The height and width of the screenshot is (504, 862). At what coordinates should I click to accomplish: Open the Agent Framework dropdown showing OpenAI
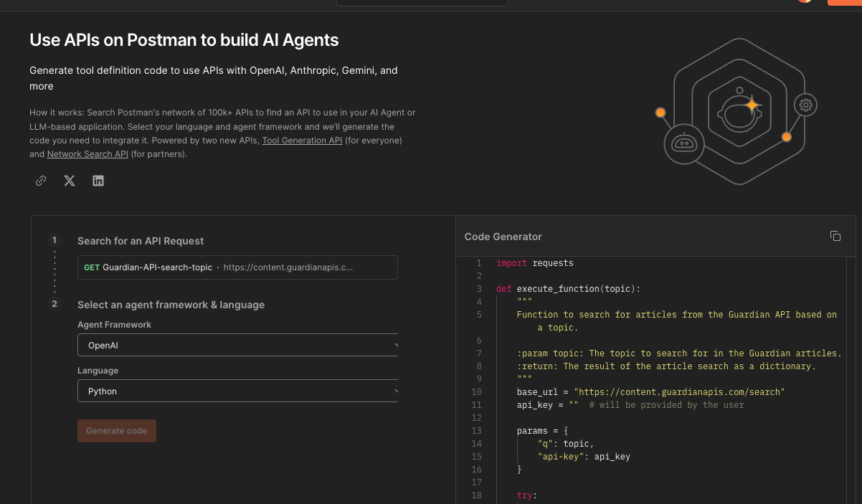tap(237, 345)
